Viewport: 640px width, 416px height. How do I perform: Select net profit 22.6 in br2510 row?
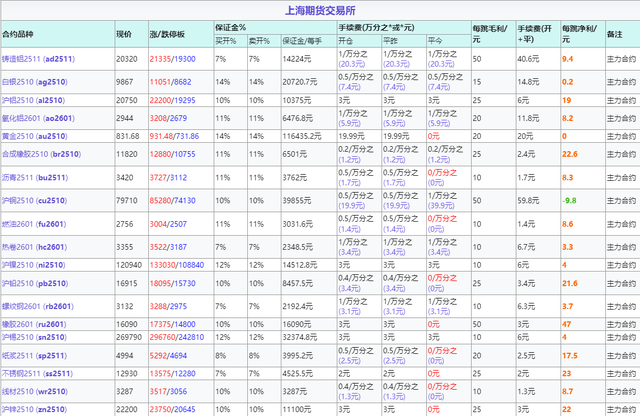[570, 154]
